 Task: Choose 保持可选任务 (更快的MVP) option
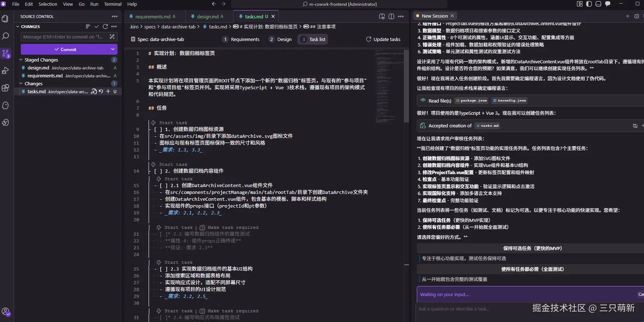pyautogui.click(x=532, y=248)
